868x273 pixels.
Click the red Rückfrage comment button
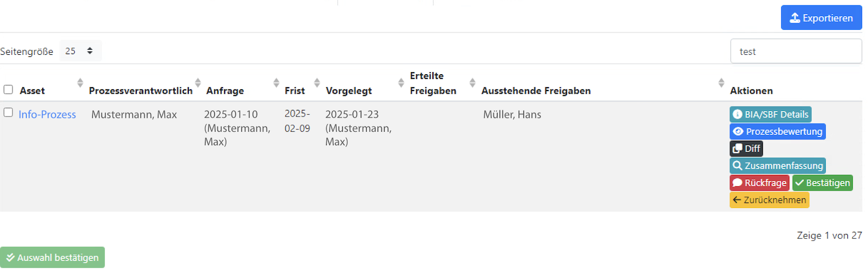pyautogui.click(x=759, y=183)
